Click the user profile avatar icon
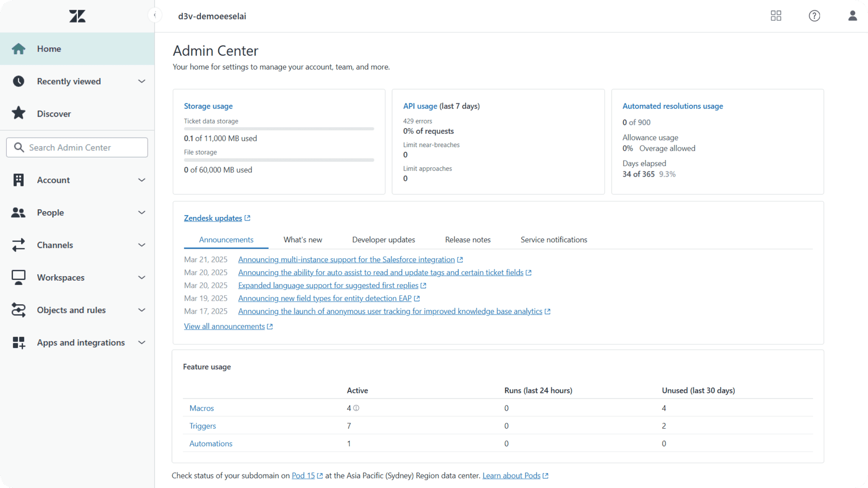 click(x=851, y=15)
